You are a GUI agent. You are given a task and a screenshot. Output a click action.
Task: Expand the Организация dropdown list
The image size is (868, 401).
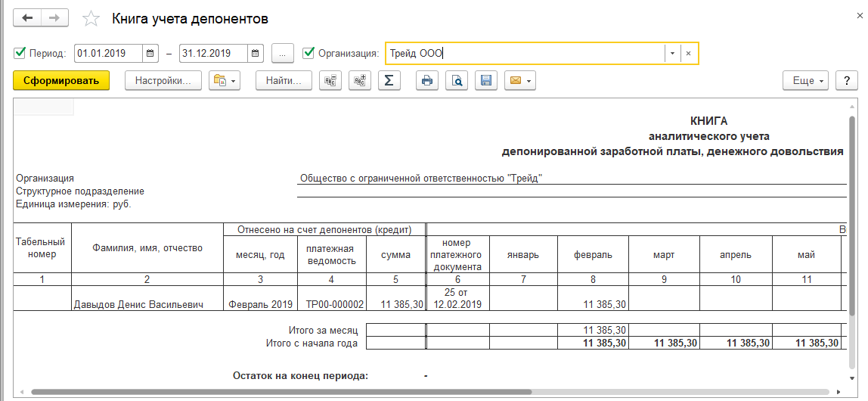point(672,54)
